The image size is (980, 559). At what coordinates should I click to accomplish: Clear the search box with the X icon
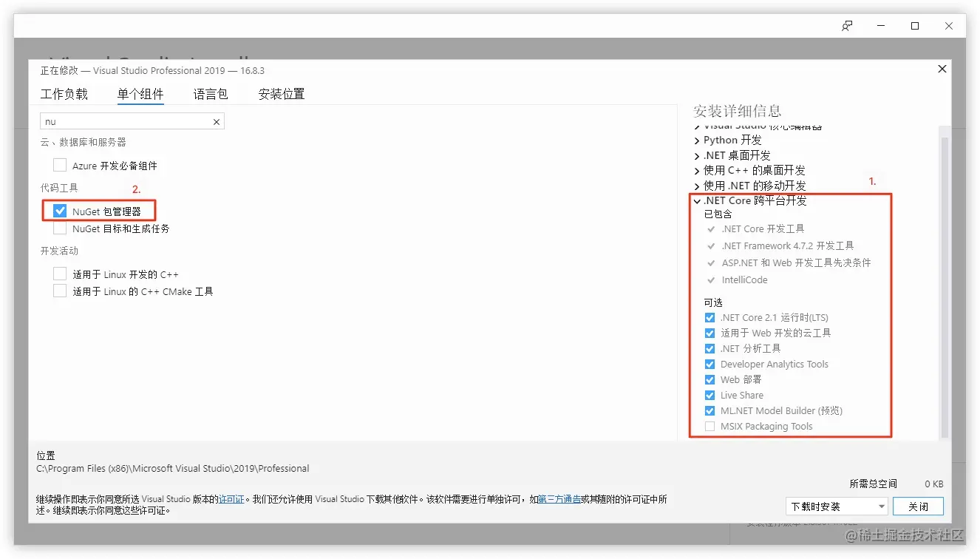[217, 122]
